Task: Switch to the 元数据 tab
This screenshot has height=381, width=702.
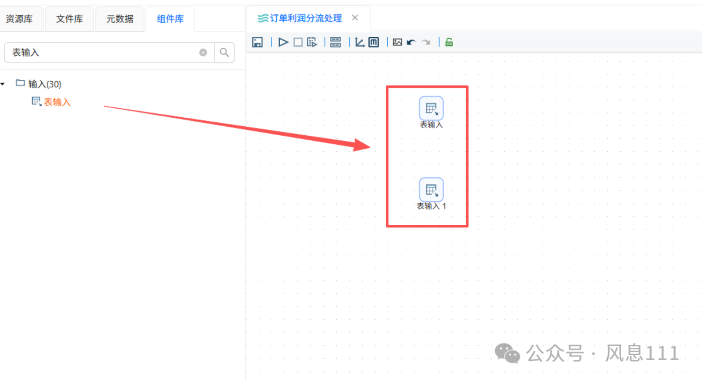Action: [120, 19]
